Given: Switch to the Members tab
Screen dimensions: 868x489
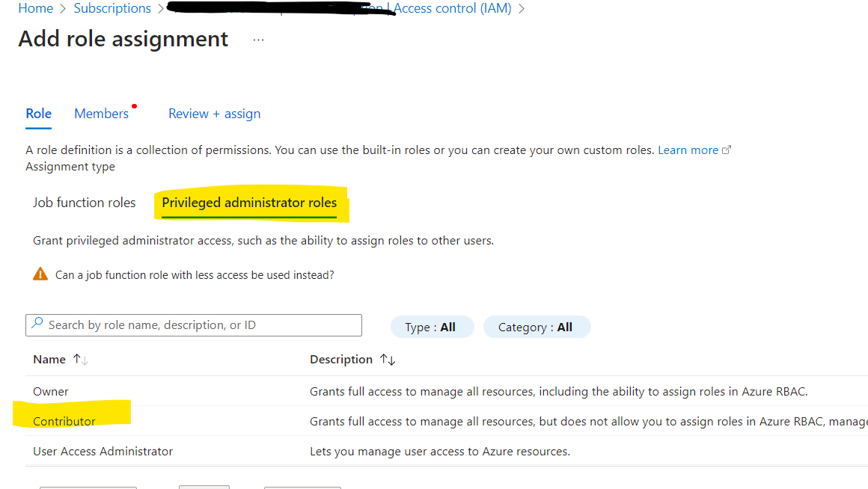Looking at the screenshot, I should (x=102, y=113).
